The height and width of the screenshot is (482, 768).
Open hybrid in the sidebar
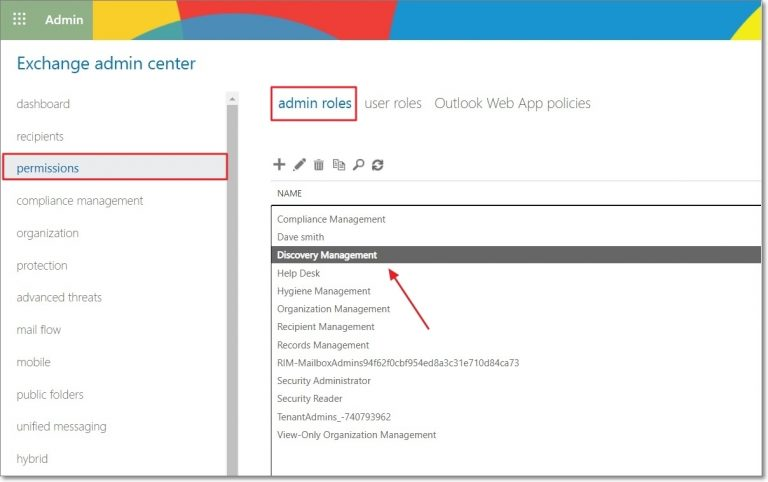(32, 459)
